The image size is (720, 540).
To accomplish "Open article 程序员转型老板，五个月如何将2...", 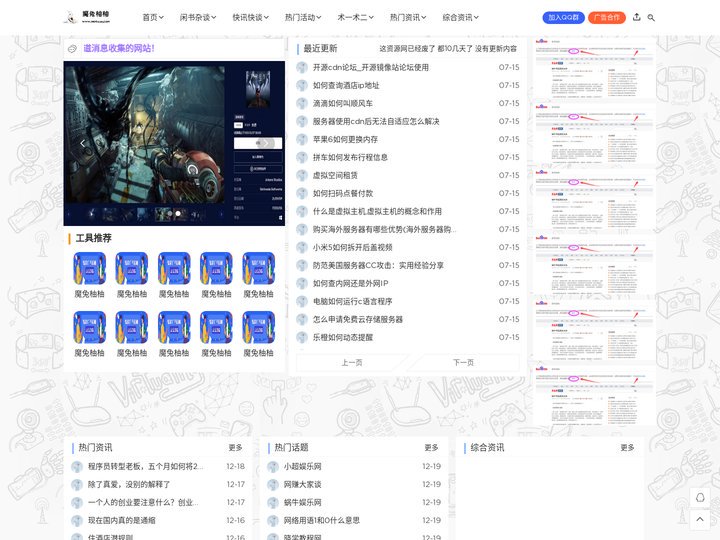I will pyautogui.click(x=146, y=467).
